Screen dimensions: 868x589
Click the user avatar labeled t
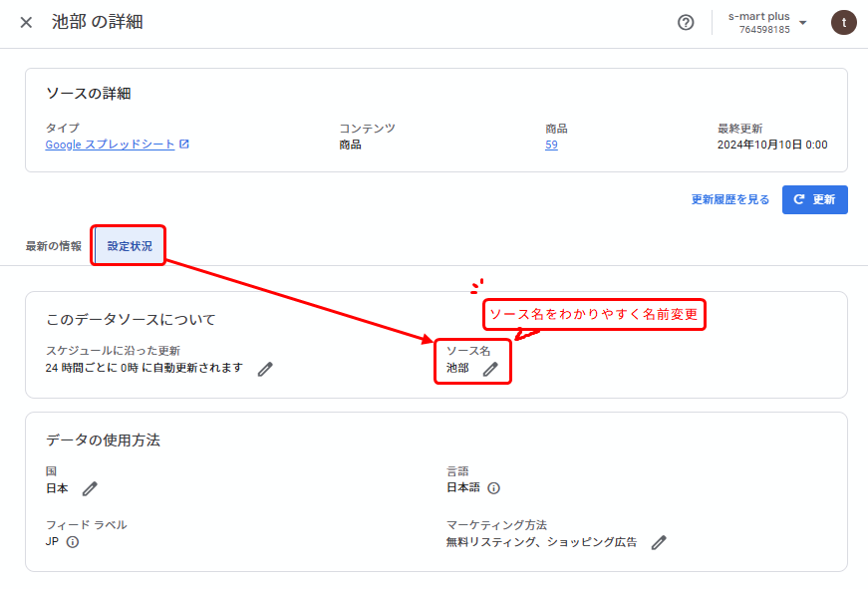click(x=843, y=22)
